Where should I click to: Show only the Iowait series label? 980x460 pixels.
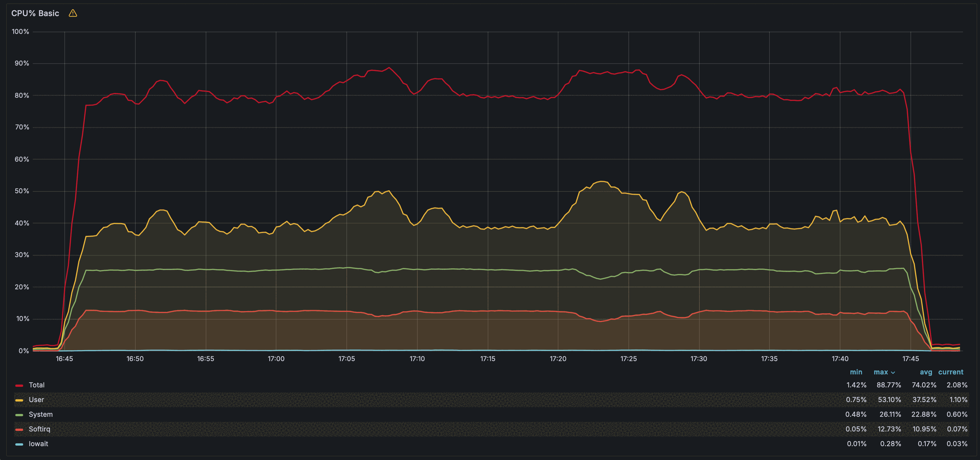(x=38, y=444)
